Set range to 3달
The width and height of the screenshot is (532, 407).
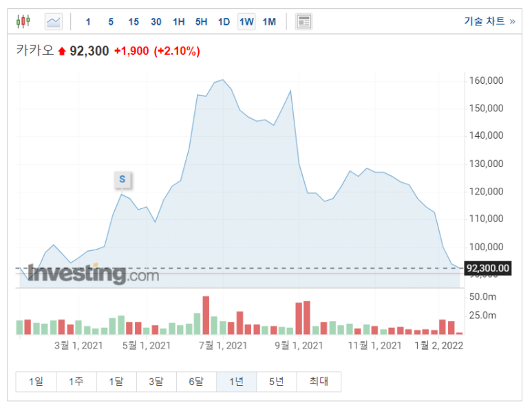tap(156, 382)
